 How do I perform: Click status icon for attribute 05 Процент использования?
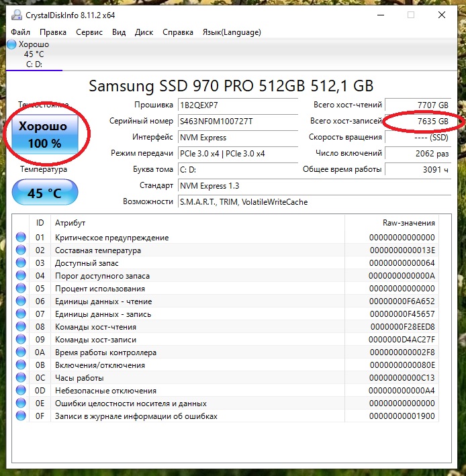(21, 288)
